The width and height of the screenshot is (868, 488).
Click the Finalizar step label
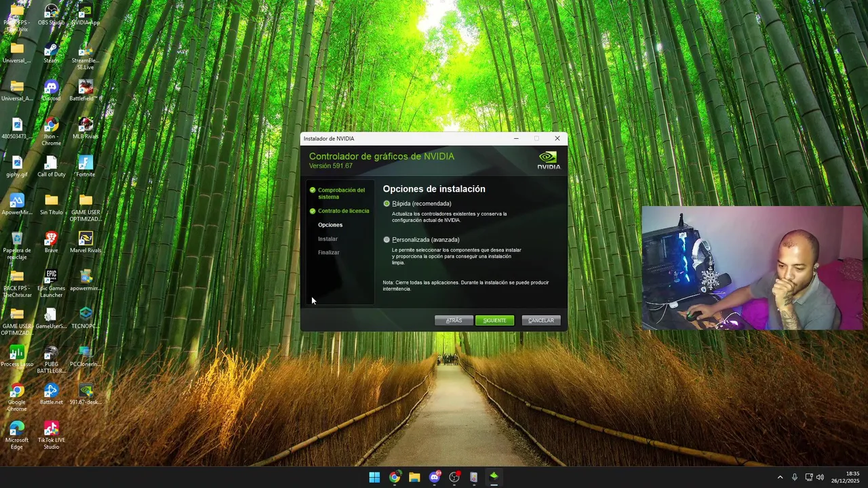(x=328, y=252)
